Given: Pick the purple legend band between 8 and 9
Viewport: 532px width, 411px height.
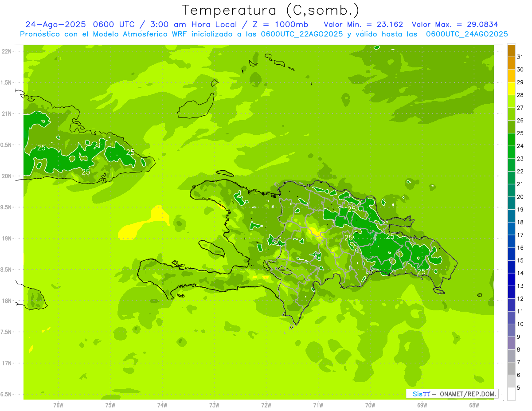Looking at the screenshot, I should [x=511, y=343].
